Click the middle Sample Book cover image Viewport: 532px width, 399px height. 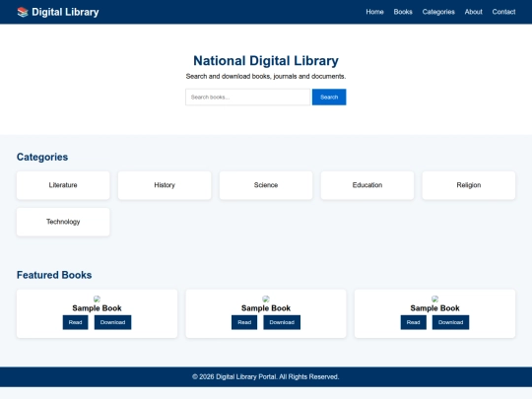(x=266, y=299)
